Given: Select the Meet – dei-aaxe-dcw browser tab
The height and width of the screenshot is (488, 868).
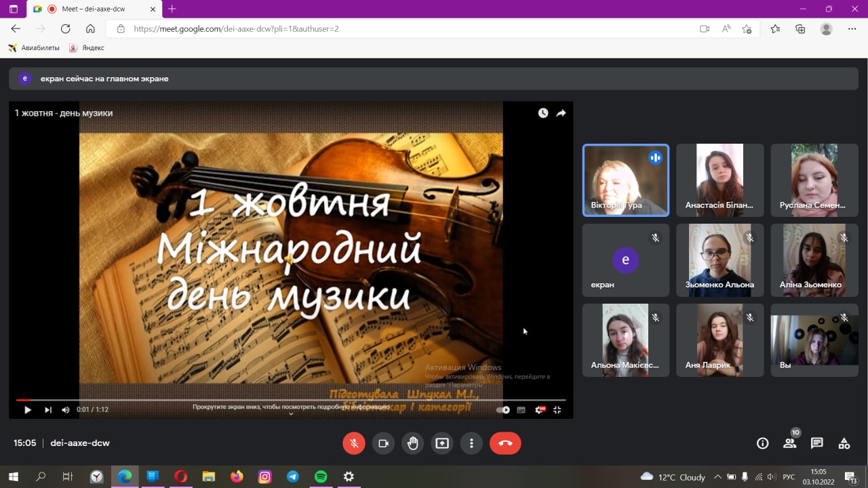Looking at the screenshot, I should 95,9.
